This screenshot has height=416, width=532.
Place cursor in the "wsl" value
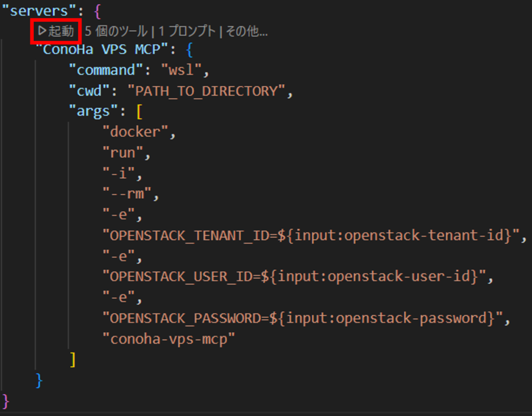[184, 71]
